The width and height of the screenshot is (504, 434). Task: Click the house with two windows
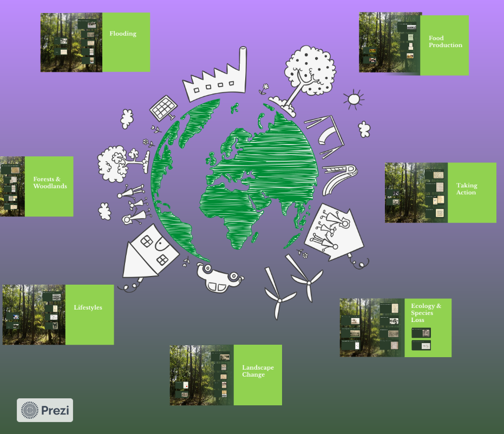pyautogui.click(x=151, y=253)
